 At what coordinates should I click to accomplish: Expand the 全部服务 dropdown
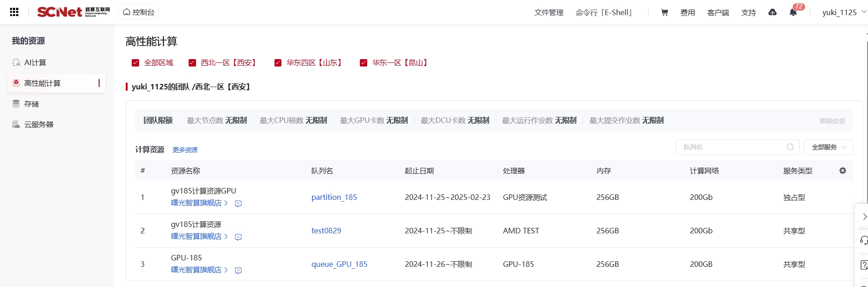828,147
